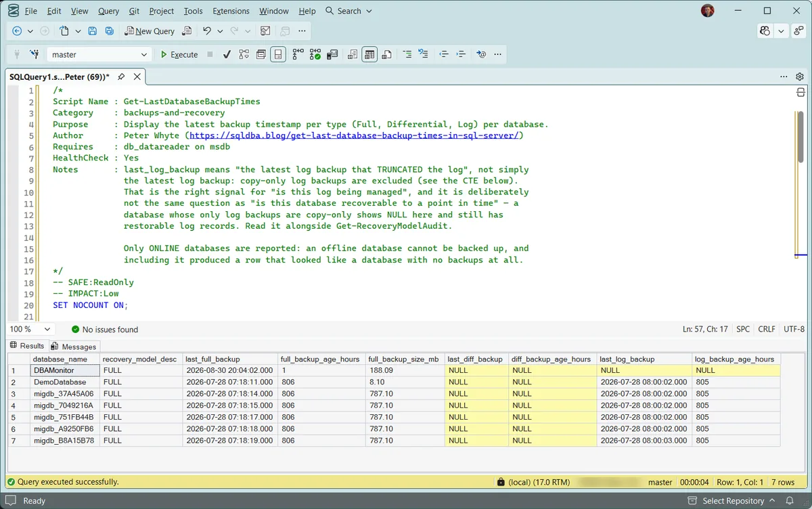Click the SPC indentation indicator
The image size is (812, 509).
click(x=743, y=329)
